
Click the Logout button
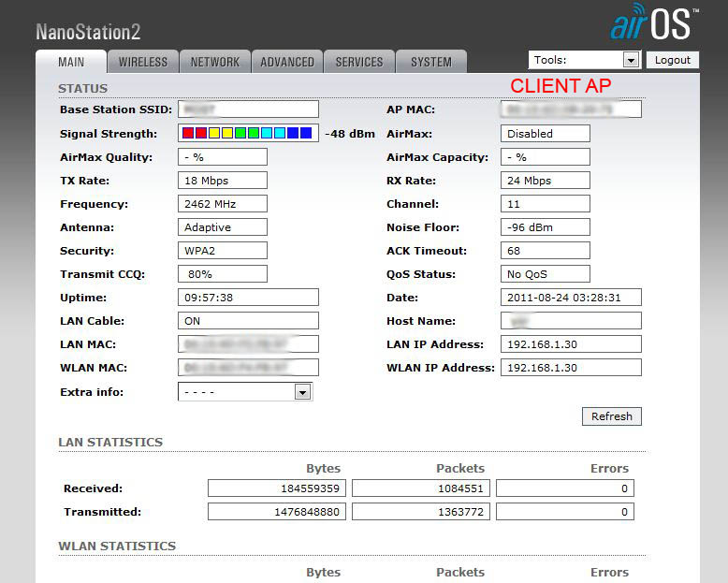[672, 60]
